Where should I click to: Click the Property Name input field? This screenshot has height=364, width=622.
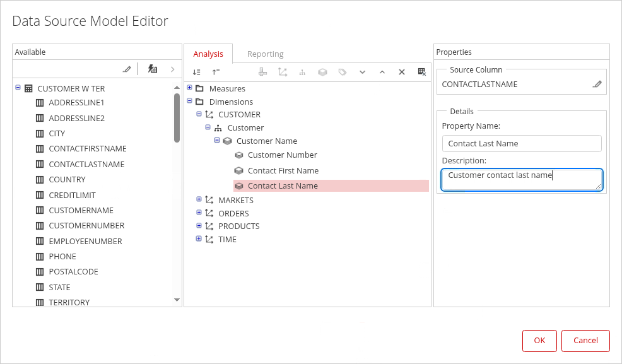click(x=521, y=143)
